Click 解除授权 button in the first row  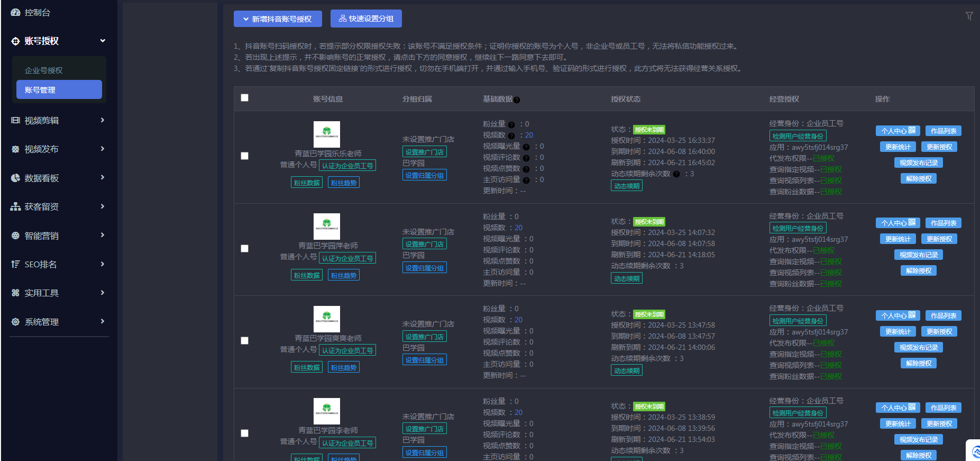click(918, 179)
